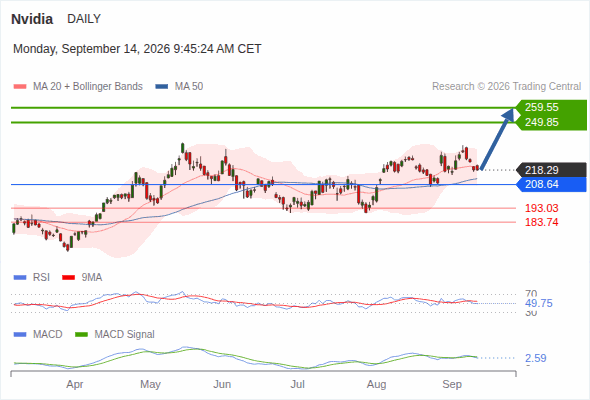
Task: Click the Jul marker on time axis
Action: 297,384
